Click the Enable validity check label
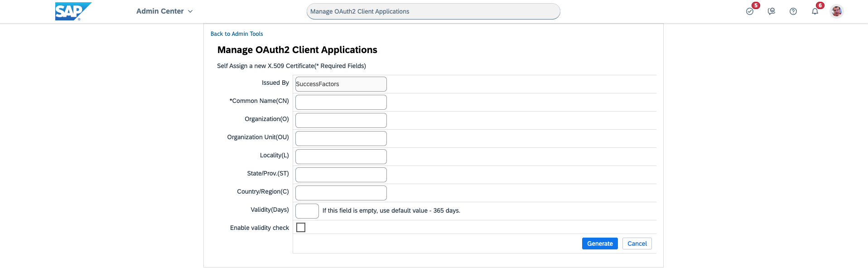This screenshot has width=868, height=268. pyautogui.click(x=260, y=228)
